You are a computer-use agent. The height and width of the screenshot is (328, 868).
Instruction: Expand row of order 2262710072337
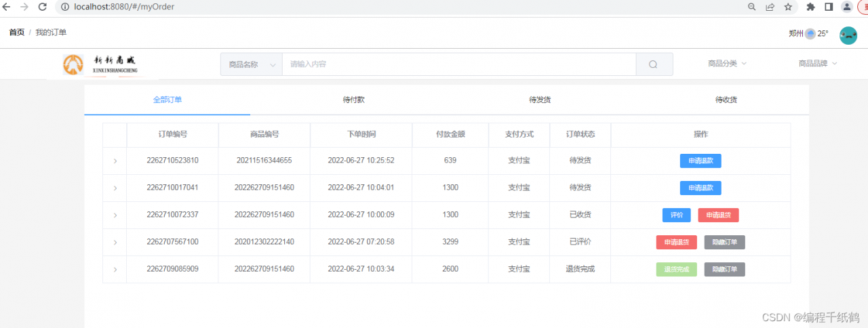pos(115,215)
